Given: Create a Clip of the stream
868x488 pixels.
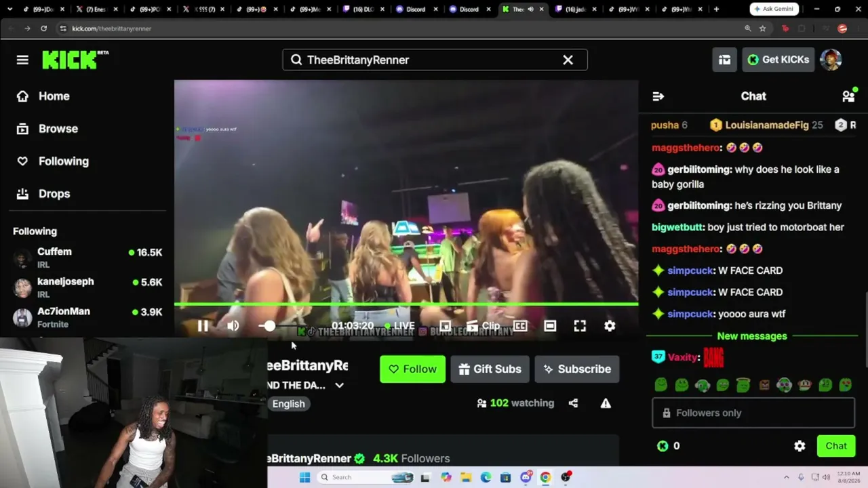Looking at the screenshot, I should tap(483, 326).
